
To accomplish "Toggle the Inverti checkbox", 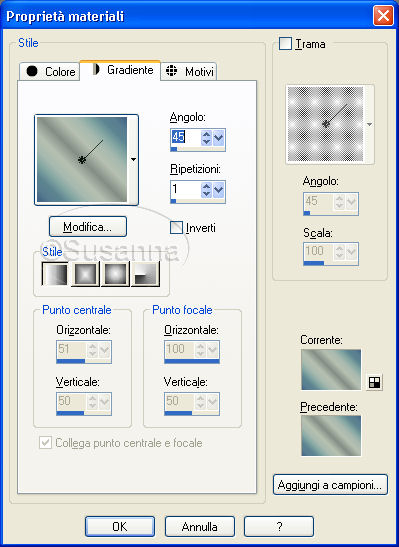I will pyautogui.click(x=176, y=228).
